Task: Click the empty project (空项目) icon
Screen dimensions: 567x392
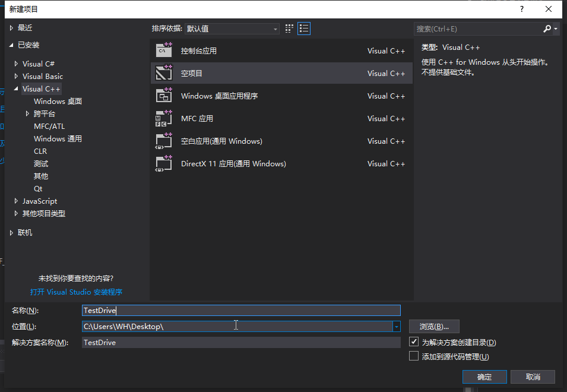Action: pyautogui.click(x=164, y=72)
